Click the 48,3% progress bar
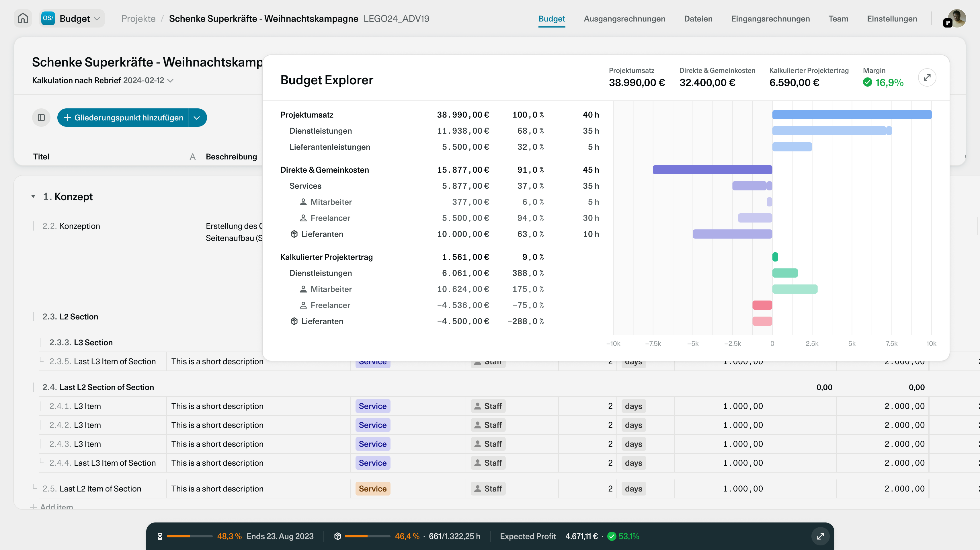Image resolution: width=980 pixels, height=550 pixels. (190, 536)
